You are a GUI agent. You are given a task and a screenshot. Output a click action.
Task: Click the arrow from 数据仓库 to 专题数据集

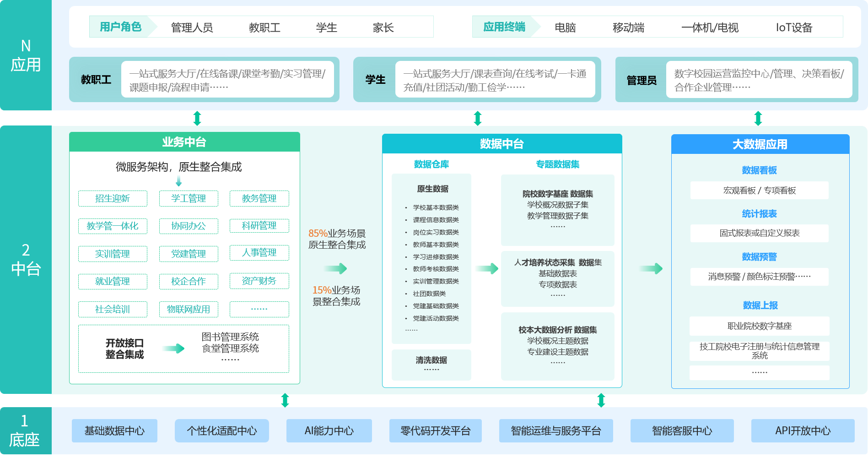(486, 268)
